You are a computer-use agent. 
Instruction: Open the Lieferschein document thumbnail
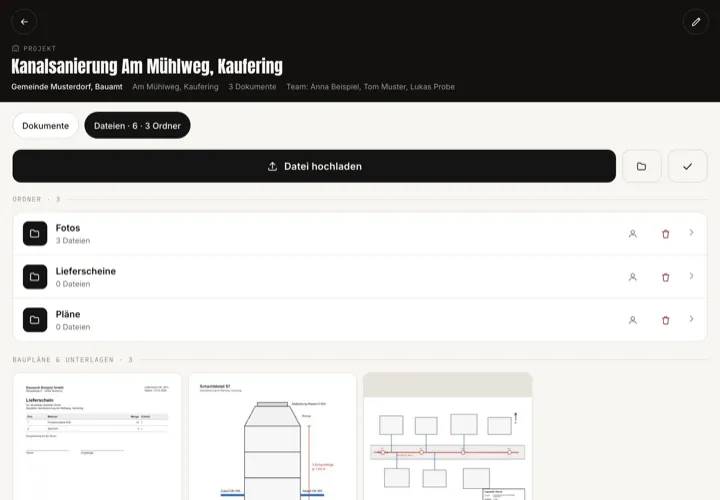[x=97, y=437]
